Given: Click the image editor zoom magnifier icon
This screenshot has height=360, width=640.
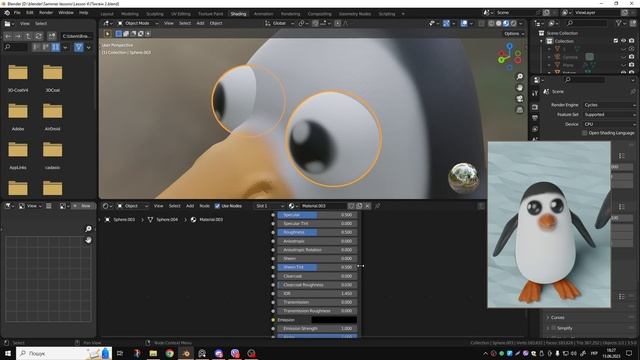Looking at the screenshot, I should pos(88,229).
